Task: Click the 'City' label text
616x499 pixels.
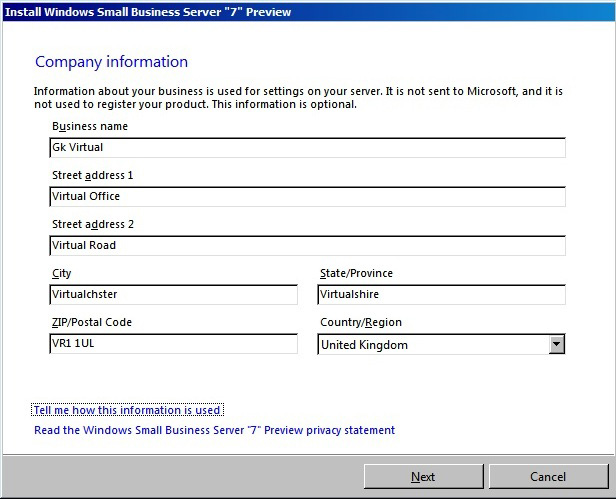Action: (62, 273)
